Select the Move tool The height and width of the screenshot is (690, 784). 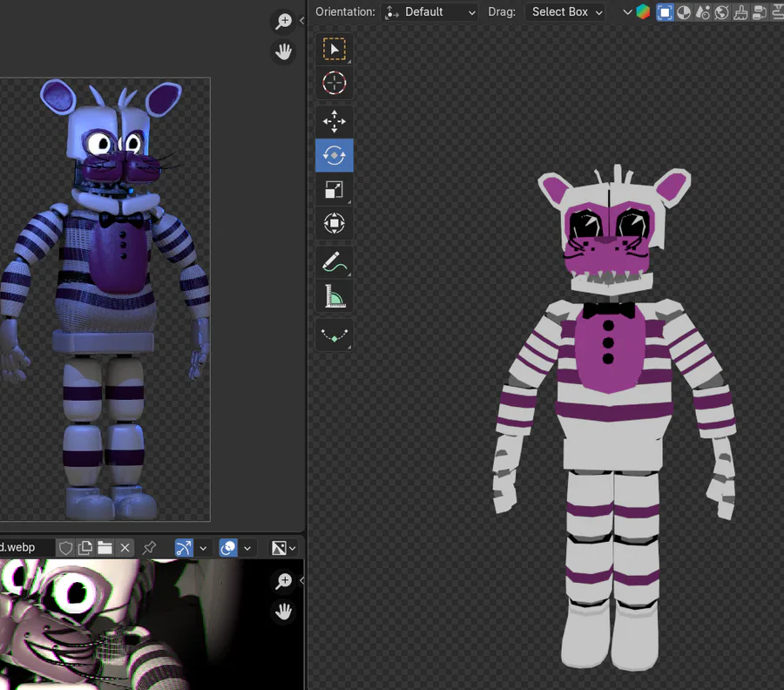334,121
